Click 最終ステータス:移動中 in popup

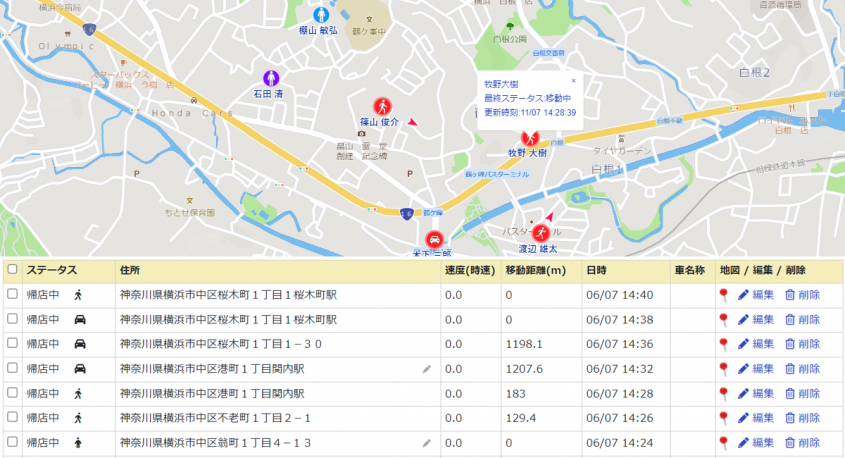pyautogui.click(x=527, y=98)
